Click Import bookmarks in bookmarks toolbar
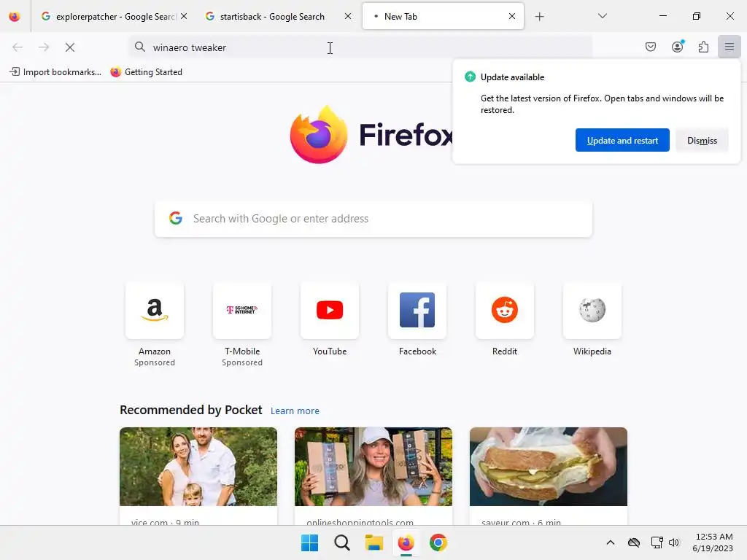 55,72
